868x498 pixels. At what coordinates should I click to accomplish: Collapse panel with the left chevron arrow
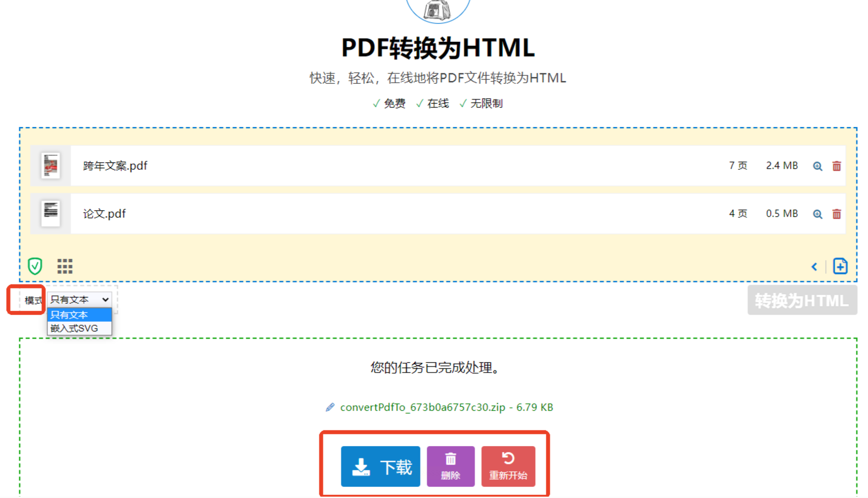point(814,267)
